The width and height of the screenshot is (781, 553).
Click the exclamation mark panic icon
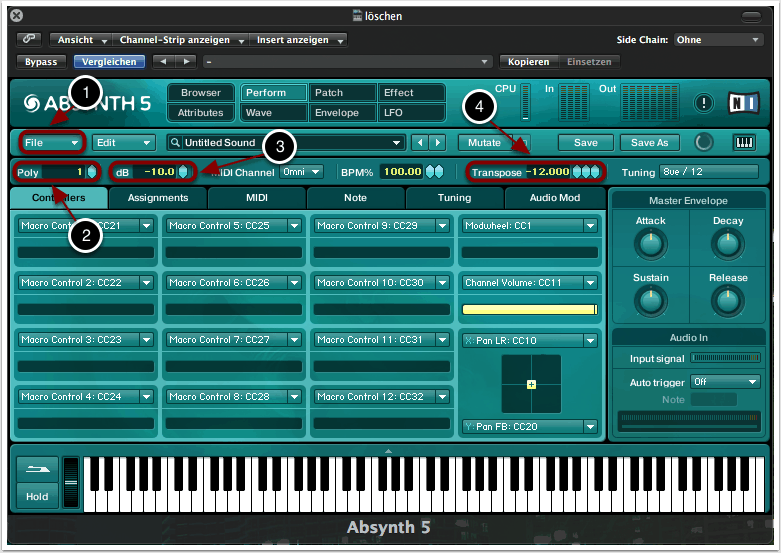704,102
